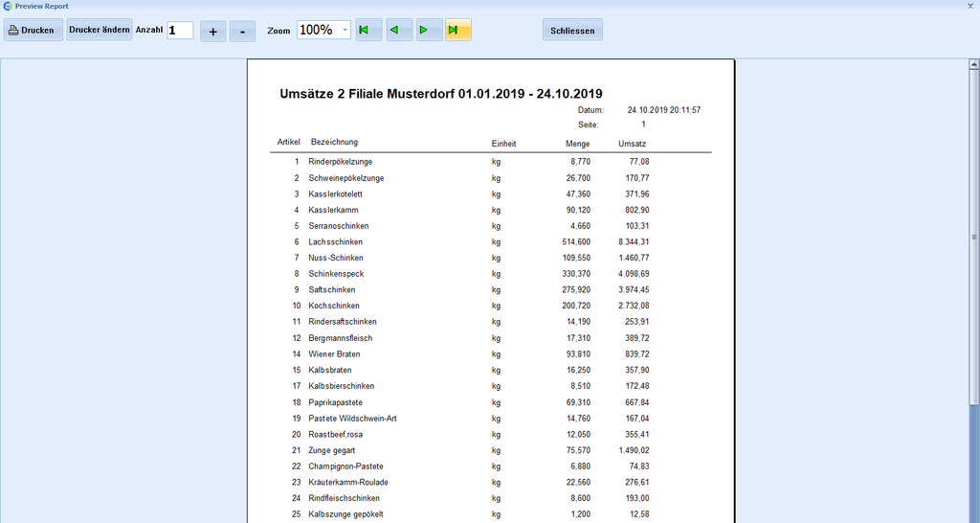Screen dimensions: 980x523
Task: Focus the Anzahl copies field
Action: pyautogui.click(x=180, y=30)
